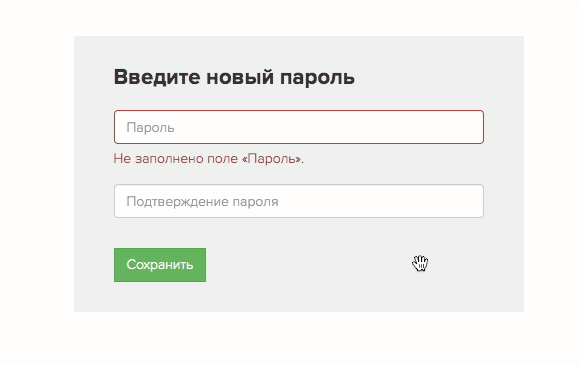This screenshot has width=578, height=365.
Task: Activate the field directly above «Сохранить»
Action: [x=299, y=201]
